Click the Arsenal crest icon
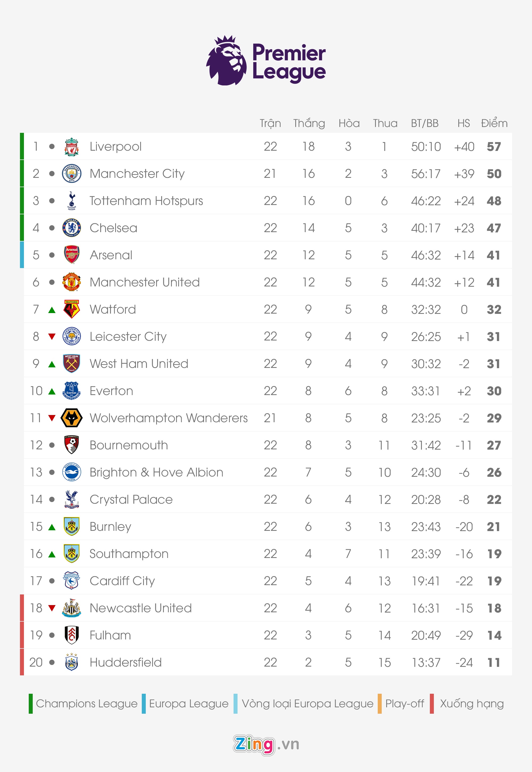This screenshot has width=532, height=772. point(71,255)
